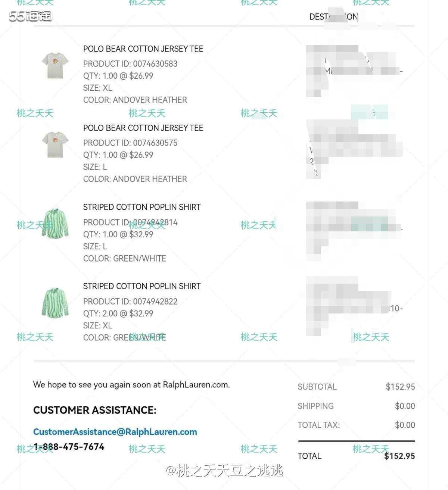Click the bold TOTAL $152.95 amount
The image size is (448, 490).
(x=399, y=456)
